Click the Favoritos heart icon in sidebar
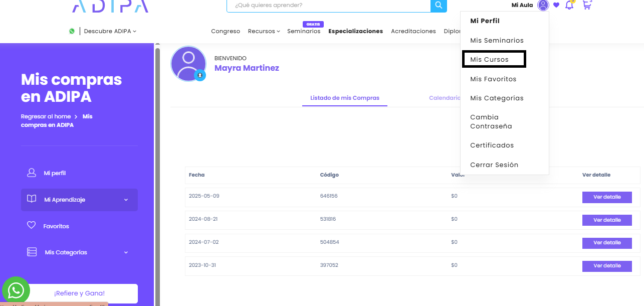Viewport: 644px width, 306px height. [31, 226]
